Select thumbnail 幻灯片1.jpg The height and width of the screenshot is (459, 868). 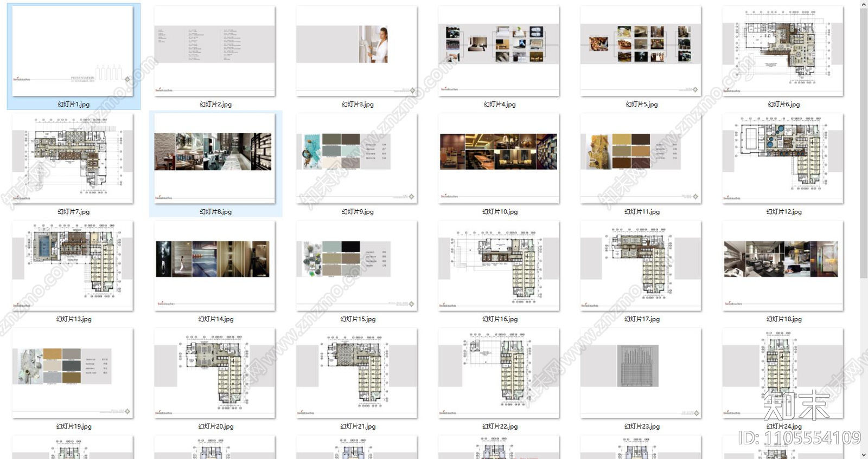tap(73, 51)
